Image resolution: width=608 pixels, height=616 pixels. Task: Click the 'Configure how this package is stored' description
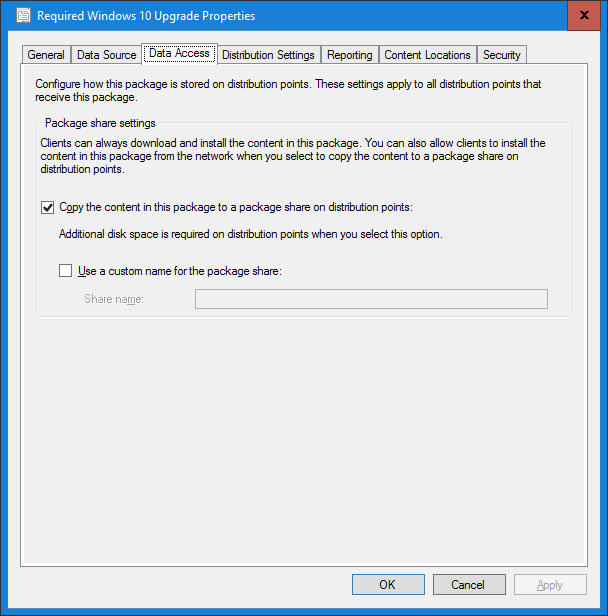coord(288,90)
